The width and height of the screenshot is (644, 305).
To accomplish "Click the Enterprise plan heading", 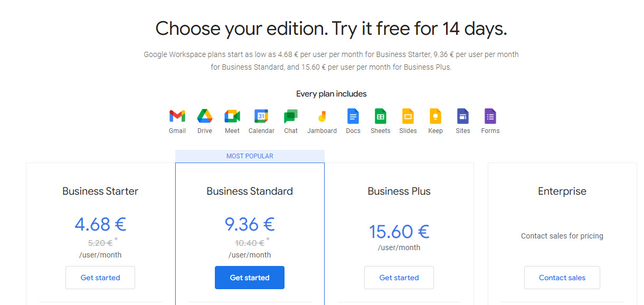I will tap(562, 191).
